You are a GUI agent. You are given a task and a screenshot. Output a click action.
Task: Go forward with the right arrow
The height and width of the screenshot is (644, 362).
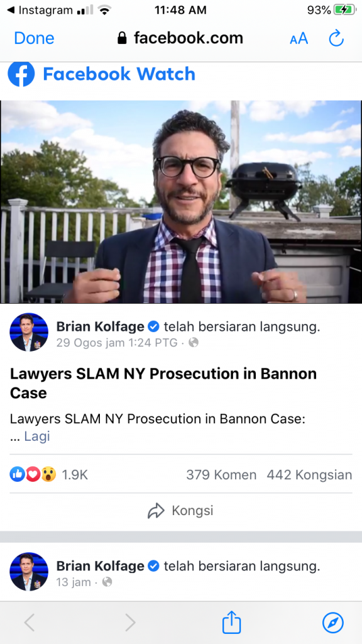click(x=130, y=623)
